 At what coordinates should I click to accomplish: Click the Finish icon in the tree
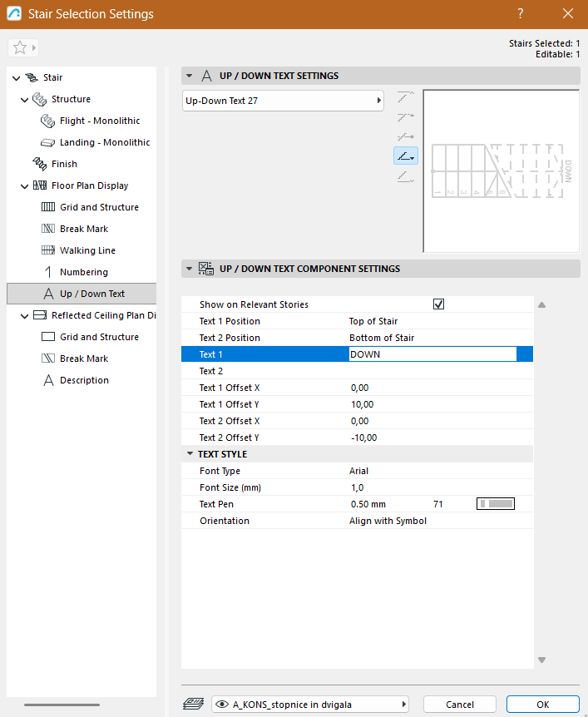pos(39,164)
